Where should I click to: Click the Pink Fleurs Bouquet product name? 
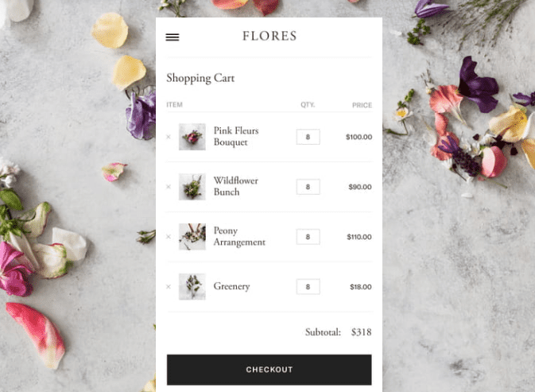coord(236,137)
